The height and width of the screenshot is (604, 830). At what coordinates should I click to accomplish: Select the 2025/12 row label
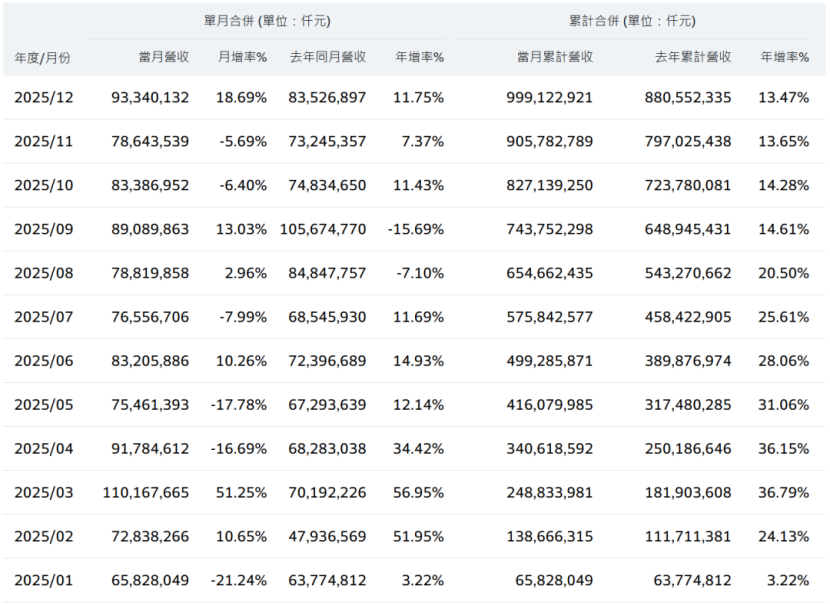click(44, 98)
